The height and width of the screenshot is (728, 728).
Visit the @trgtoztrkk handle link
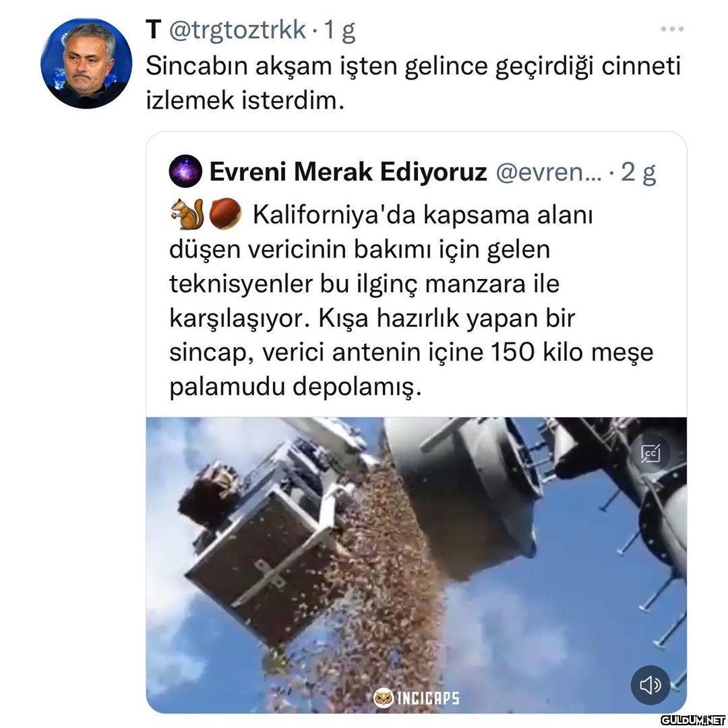[237, 30]
